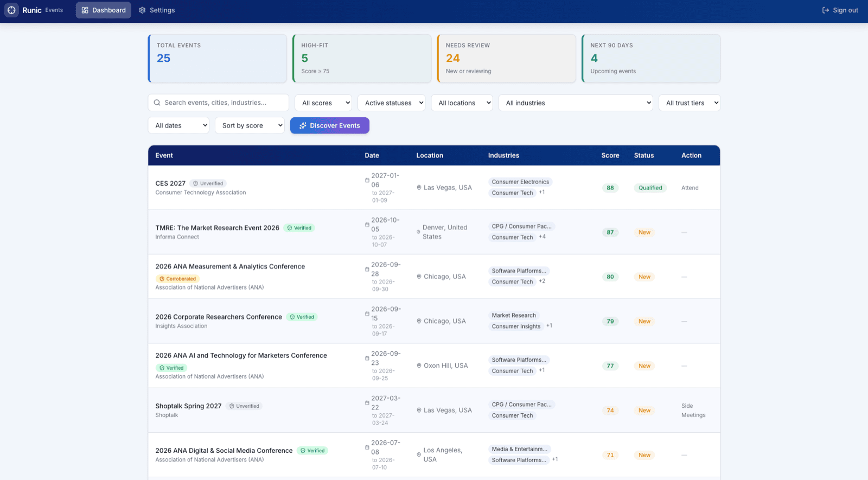Open the All scores dropdown
Screen dimensions: 868x480
pos(323,103)
